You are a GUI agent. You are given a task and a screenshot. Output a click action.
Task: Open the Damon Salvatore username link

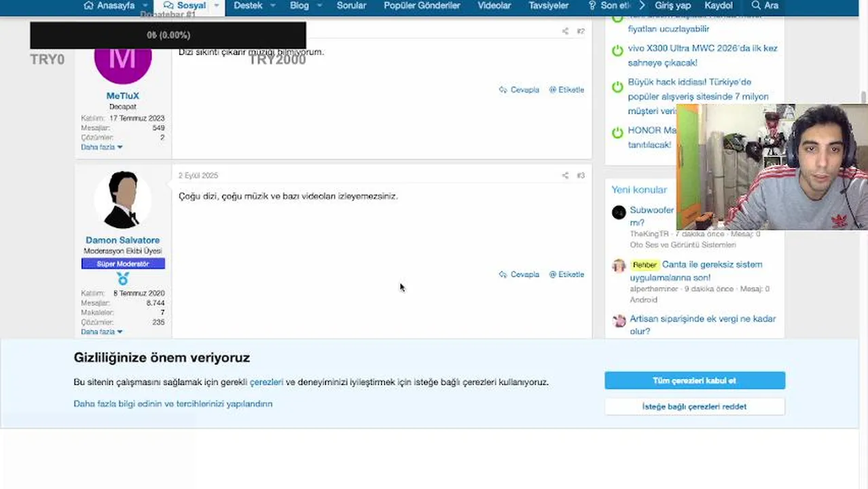click(123, 240)
